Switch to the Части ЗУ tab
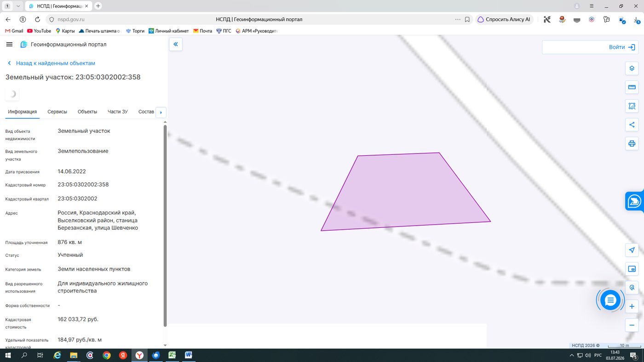The height and width of the screenshot is (362, 644). pyautogui.click(x=118, y=112)
